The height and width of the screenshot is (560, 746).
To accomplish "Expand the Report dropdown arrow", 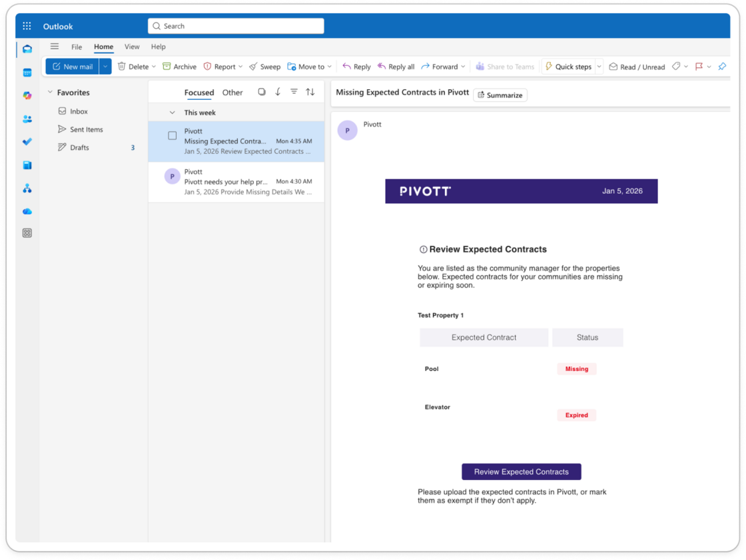I will [240, 67].
